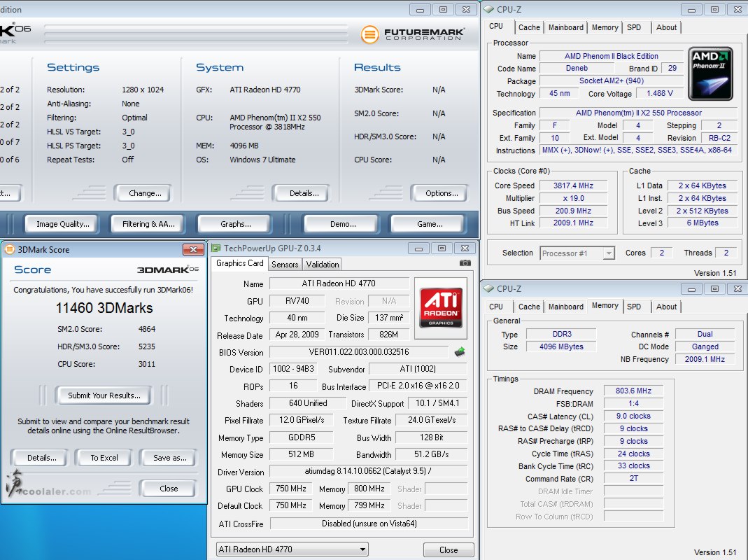Click the GPU-Z Name field ATI Radeon HD 4770

click(339, 283)
